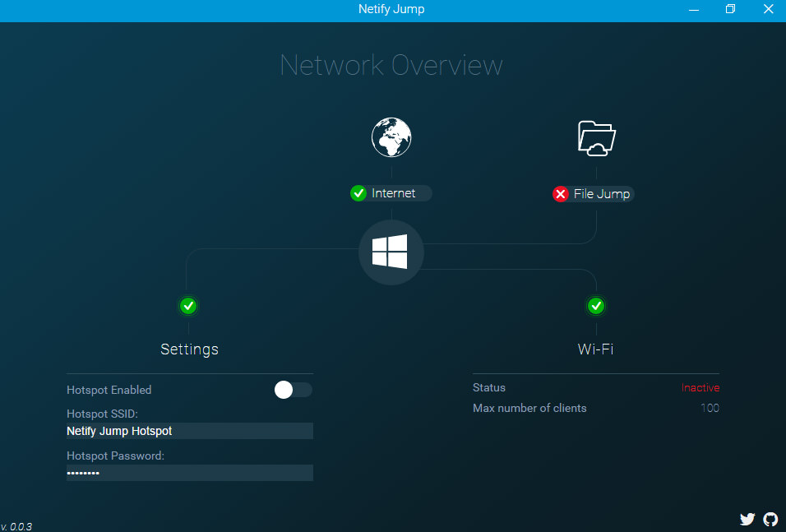Click the green check above Settings
This screenshot has width=786, height=532.
coord(188,305)
